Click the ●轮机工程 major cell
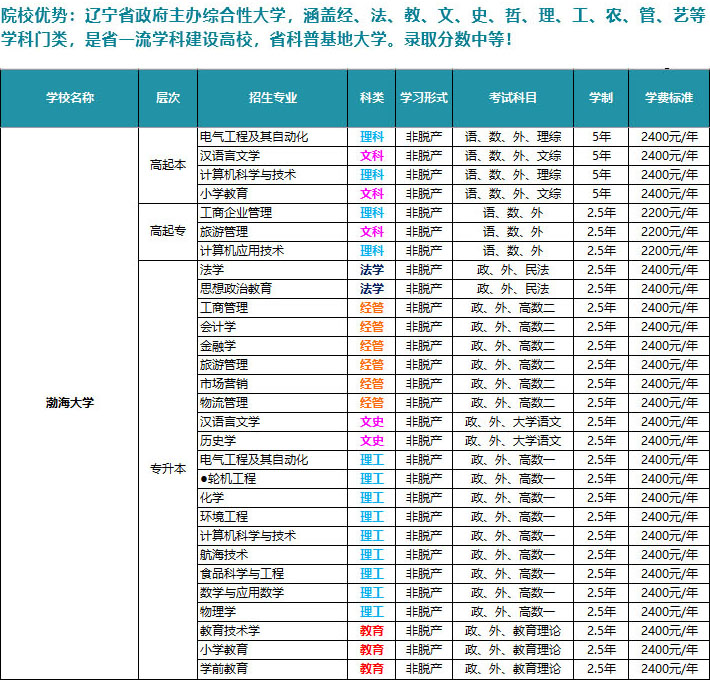This screenshot has height=680, width=710. (273, 479)
